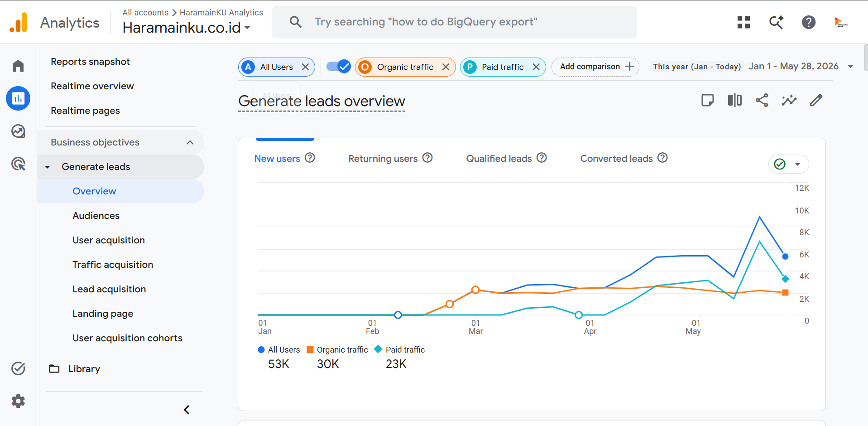Open the Home icon in the left rail
The image size is (868, 426).
pos(18,66)
